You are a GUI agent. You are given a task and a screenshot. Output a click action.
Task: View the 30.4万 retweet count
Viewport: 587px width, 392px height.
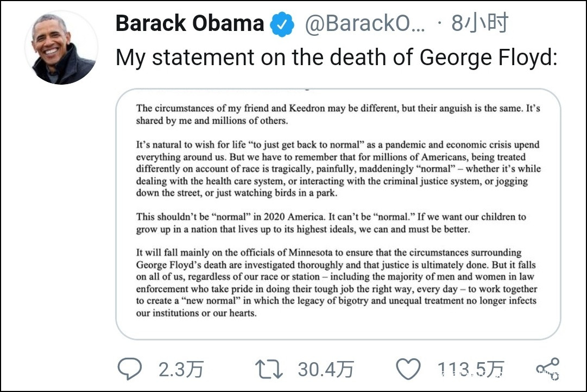click(325, 370)
